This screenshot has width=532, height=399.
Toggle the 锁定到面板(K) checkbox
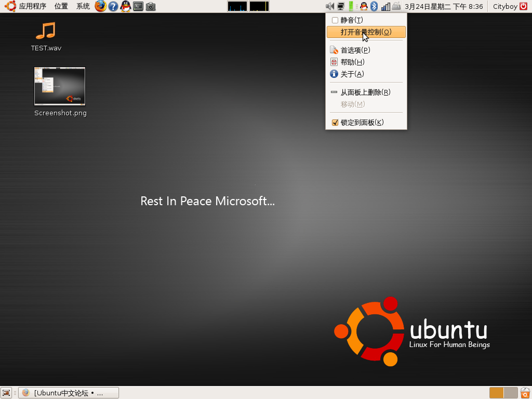tap(335, 123)
